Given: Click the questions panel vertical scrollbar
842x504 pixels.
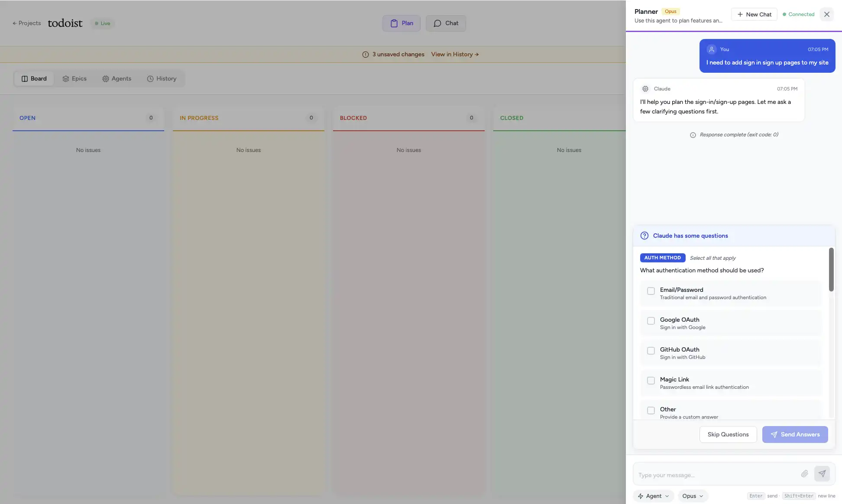Looking at the screenshot, I should click(831, 270).
